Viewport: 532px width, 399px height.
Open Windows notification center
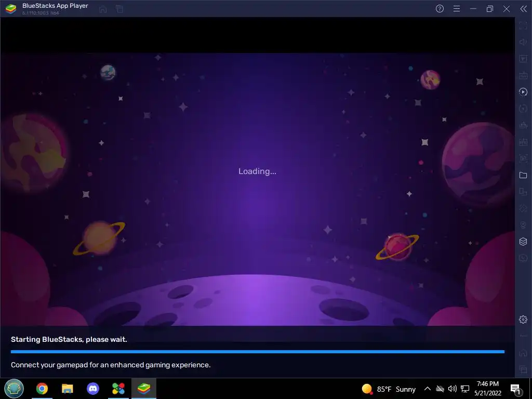point(516,389)
